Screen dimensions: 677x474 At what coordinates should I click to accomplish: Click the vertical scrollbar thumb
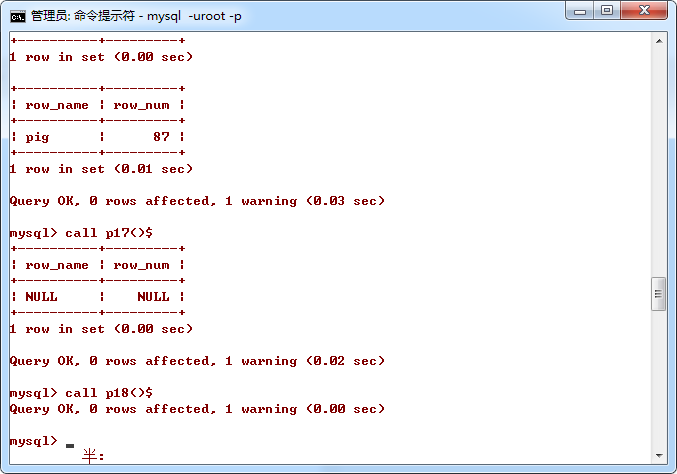658,294
